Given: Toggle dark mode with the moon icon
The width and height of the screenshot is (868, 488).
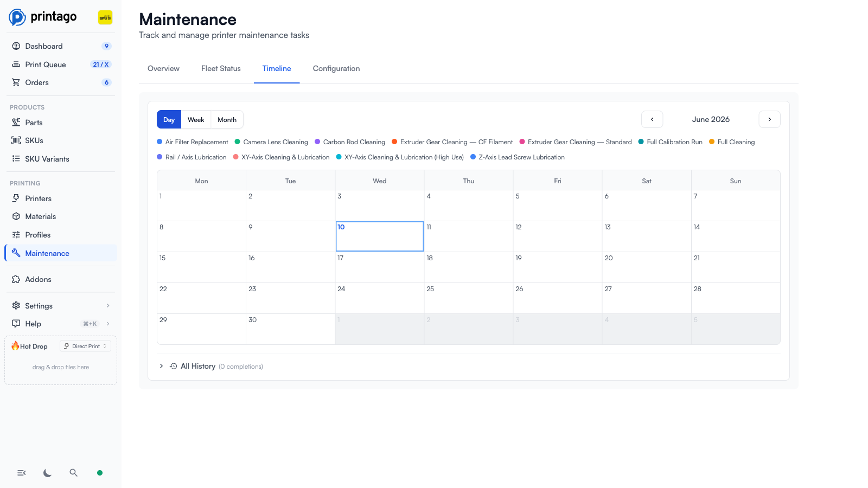Looking at the screenshot, I should [48, 473].
